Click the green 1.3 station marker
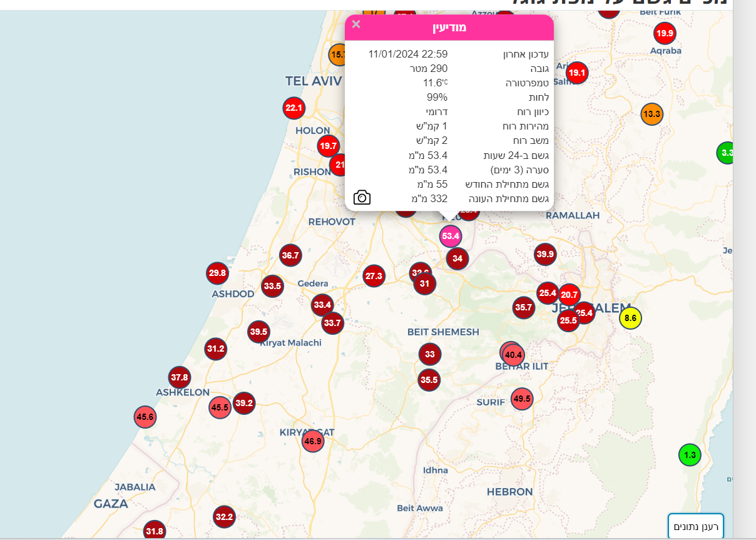The width and height of the screenshot is (756, 540). coord(690,455)
